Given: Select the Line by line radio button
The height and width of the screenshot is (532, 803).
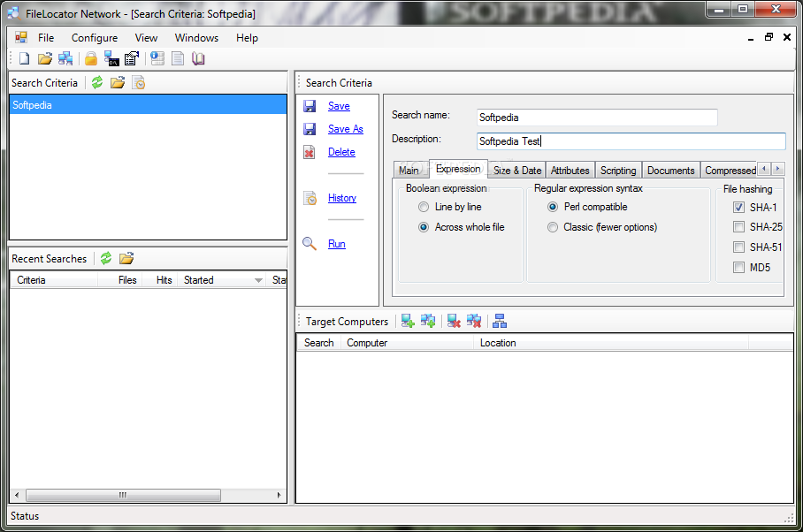Looking at the screenshot, I should click(x=424, y=207).
